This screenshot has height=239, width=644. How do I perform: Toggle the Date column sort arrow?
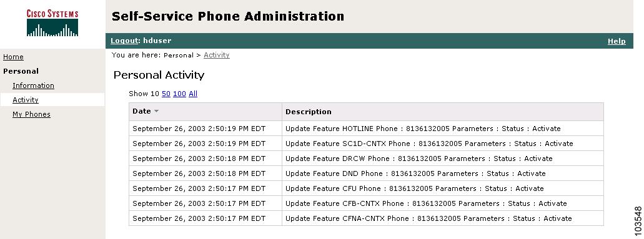click(x=156, y=111)
